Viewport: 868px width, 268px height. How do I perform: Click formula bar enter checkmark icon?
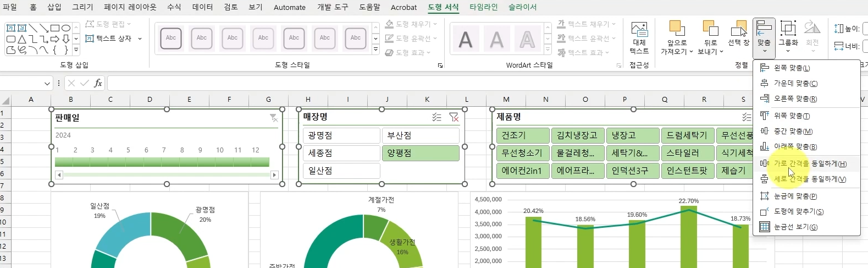click(84, 83)
